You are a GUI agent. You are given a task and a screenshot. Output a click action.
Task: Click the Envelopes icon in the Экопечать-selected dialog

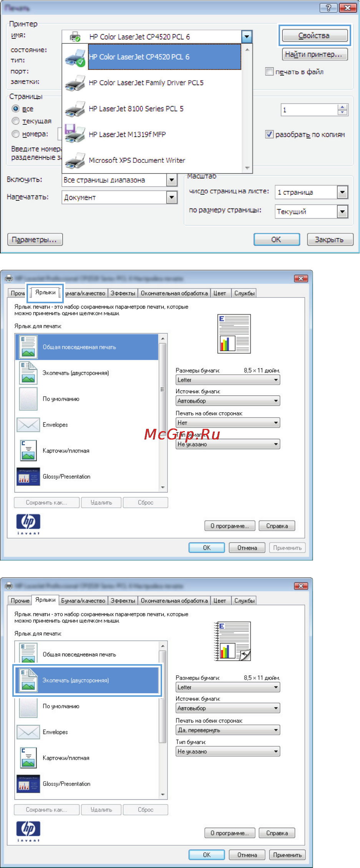pos(28,732)
